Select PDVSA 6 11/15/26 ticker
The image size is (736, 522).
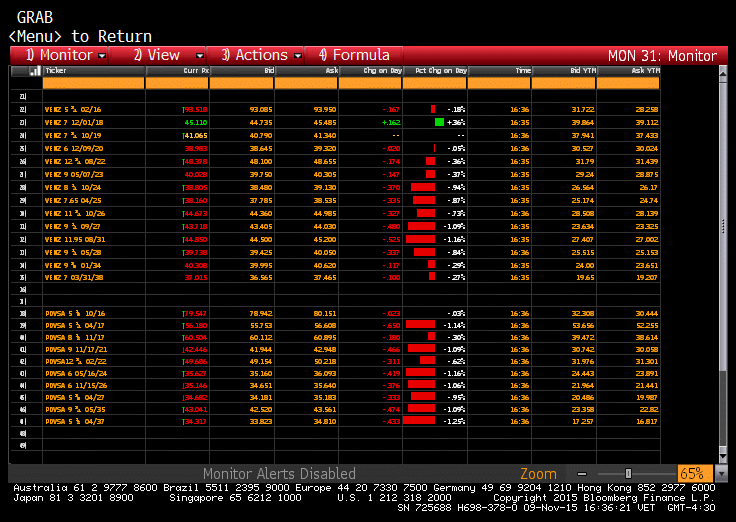(x=76, y=385)
